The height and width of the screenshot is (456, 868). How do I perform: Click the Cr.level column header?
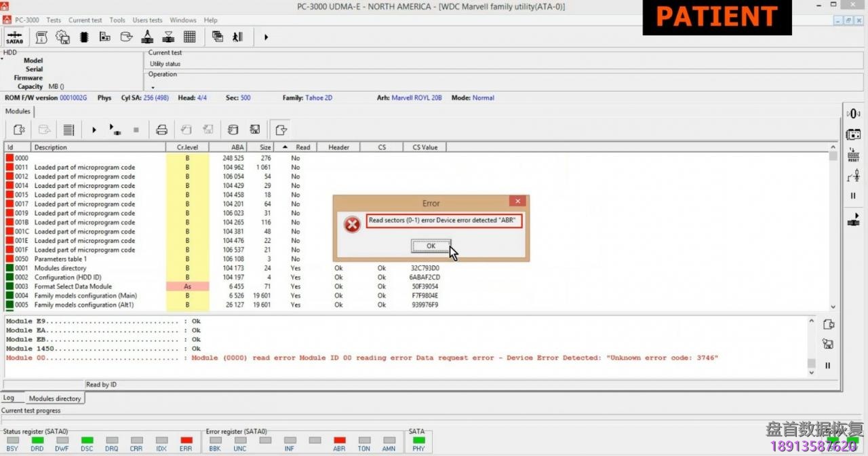click(187, 147)
